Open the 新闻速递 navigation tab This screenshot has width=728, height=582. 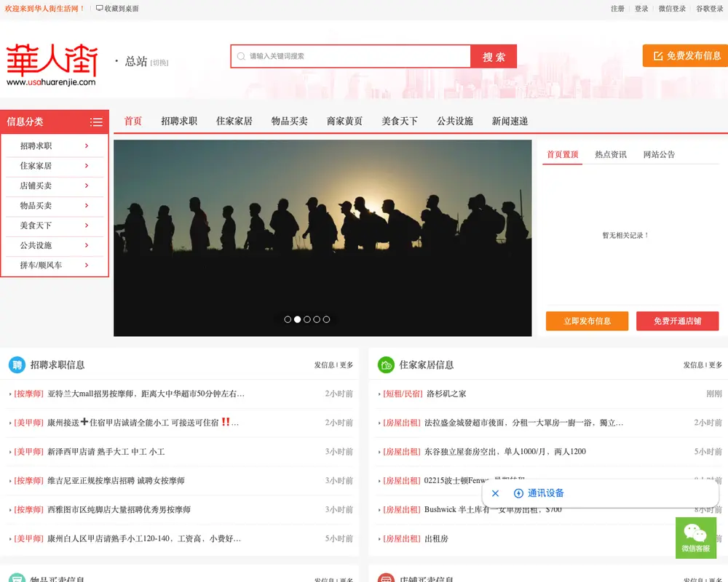coord(510,121)
